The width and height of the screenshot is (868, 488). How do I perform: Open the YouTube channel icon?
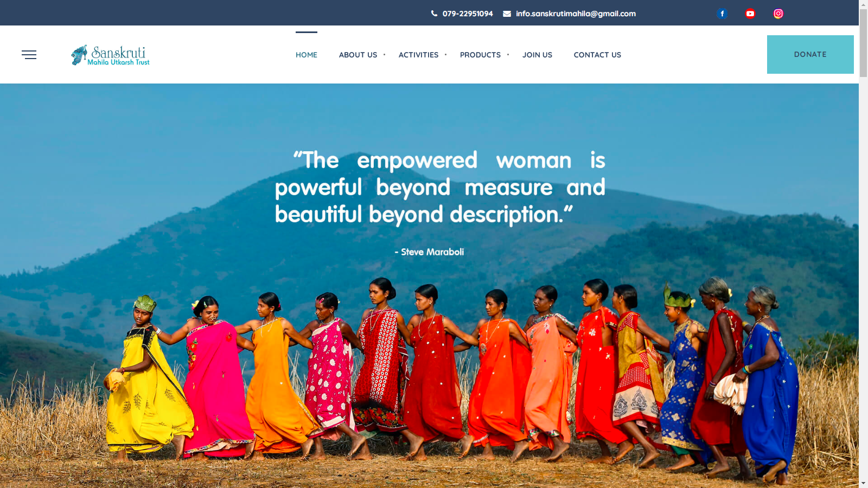point(750,14)
